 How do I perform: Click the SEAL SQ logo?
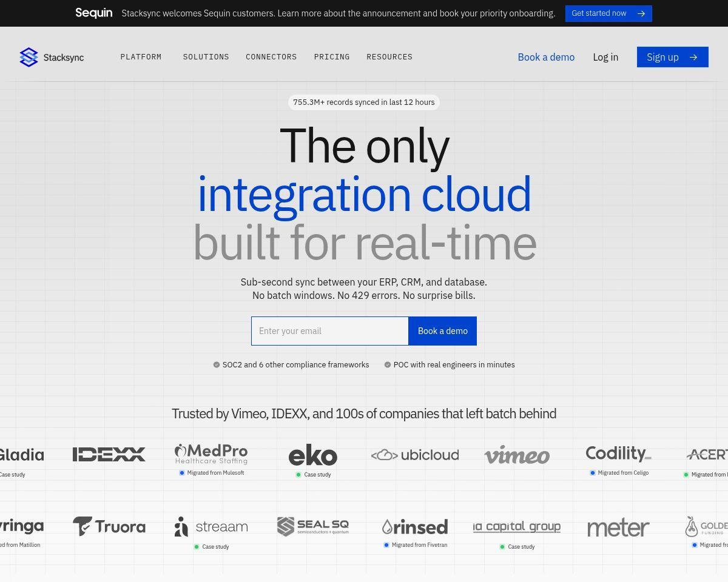[313, 526]
